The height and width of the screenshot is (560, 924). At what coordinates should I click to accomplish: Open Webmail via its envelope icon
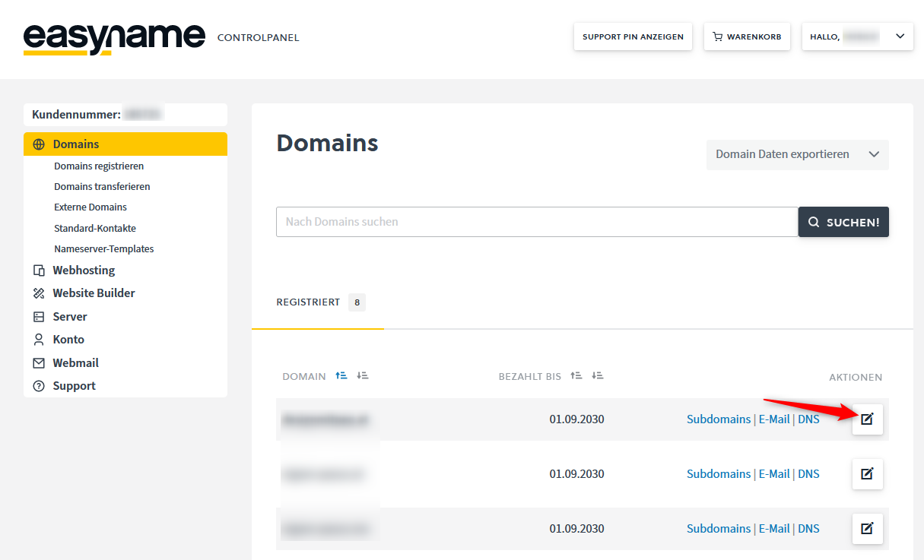point(39,363)
